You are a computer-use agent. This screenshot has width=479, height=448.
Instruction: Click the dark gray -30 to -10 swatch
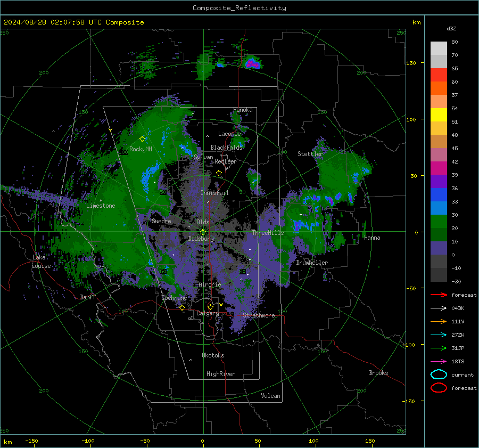439,275
